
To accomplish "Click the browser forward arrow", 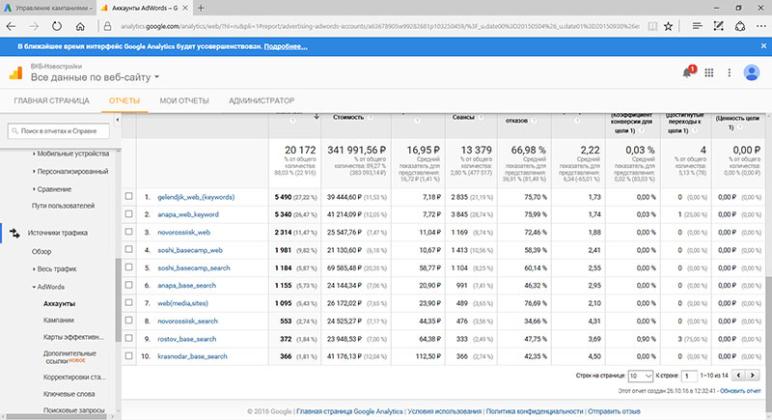I will tap(34, 27).
